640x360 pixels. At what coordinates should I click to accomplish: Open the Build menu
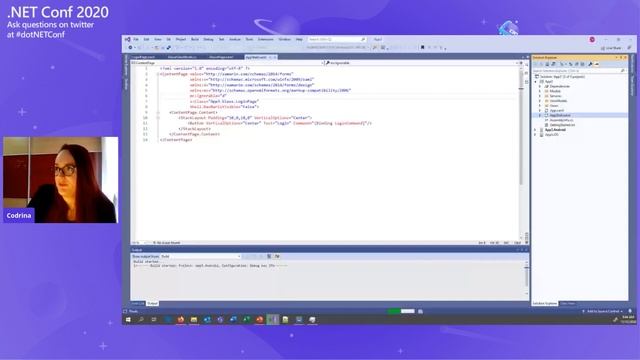coord(195,40)
